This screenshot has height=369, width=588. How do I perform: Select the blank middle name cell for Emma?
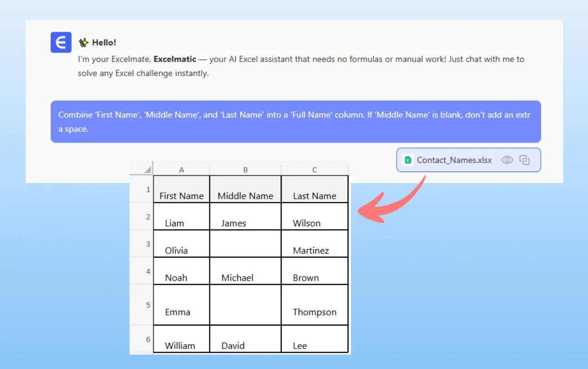245,305
